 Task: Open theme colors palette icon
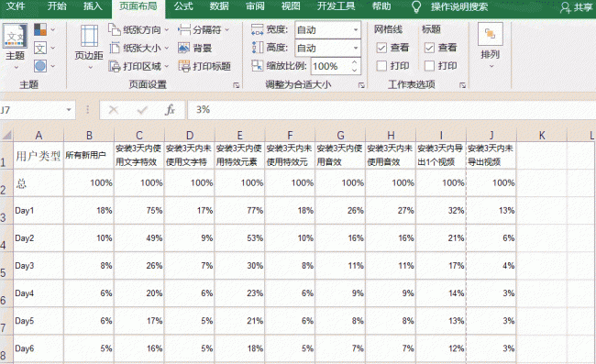[40, 29]
